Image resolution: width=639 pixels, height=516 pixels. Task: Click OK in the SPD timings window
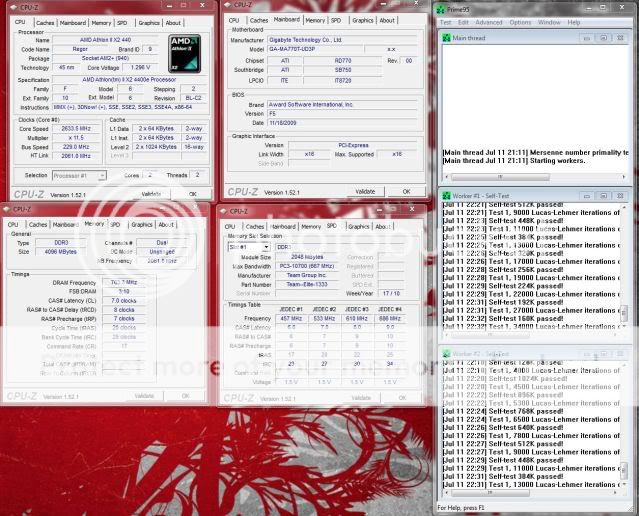(x=406, y=396)
